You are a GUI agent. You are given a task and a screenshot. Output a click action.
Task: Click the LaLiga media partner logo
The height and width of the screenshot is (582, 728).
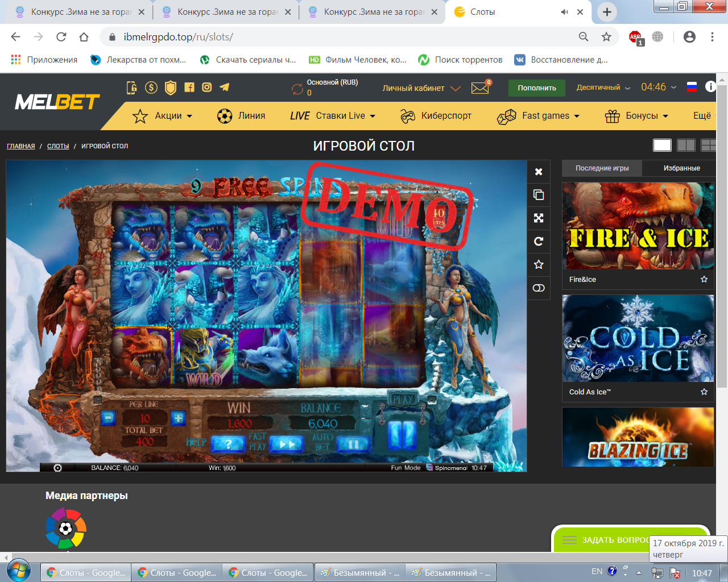coord(66,529)
